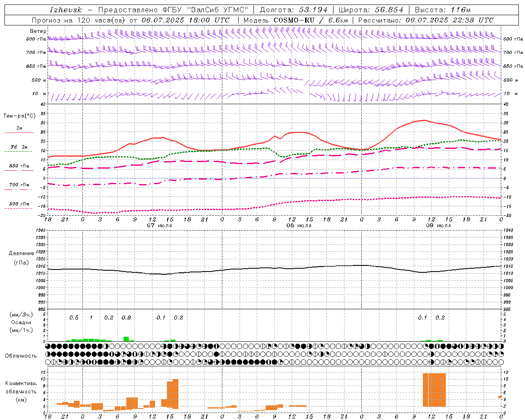Click the '500 м' wind level label on left
This screenshot has height=420, width=525.
point(39,80)
